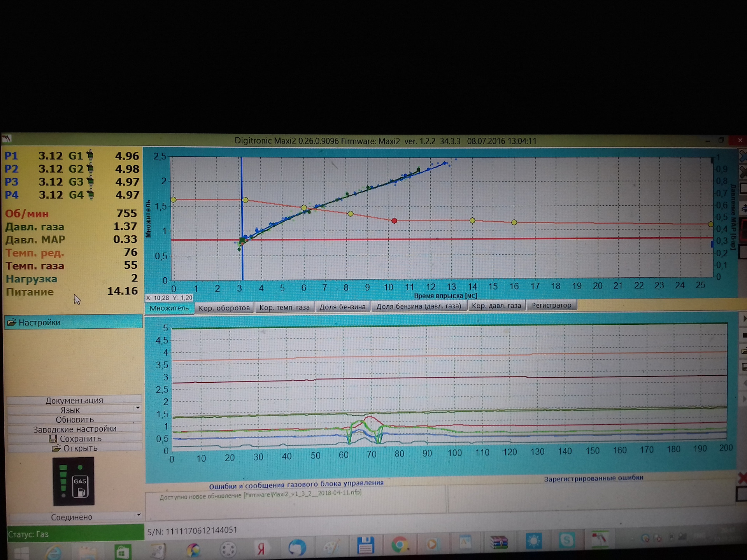Click the Сохранить button
The image size is (747, 560).
coord(74,439)
